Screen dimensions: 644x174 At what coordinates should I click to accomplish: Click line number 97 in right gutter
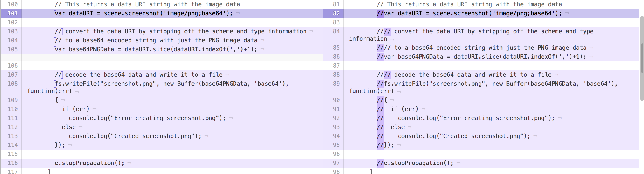336,163
